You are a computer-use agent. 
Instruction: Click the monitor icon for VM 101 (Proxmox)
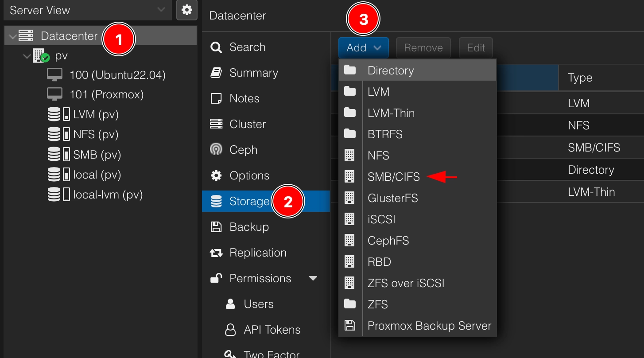[55, 94]
